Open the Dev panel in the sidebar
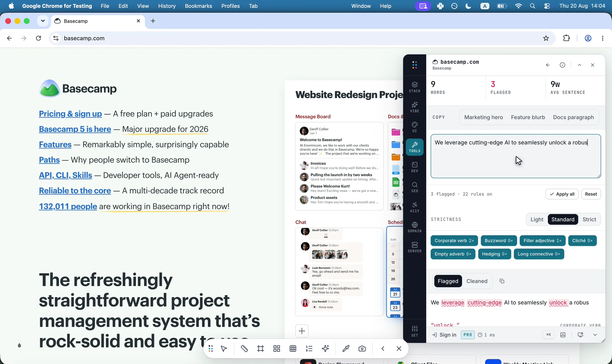The height and width of the screenshot is (364, 612). (x=414, y=167)
